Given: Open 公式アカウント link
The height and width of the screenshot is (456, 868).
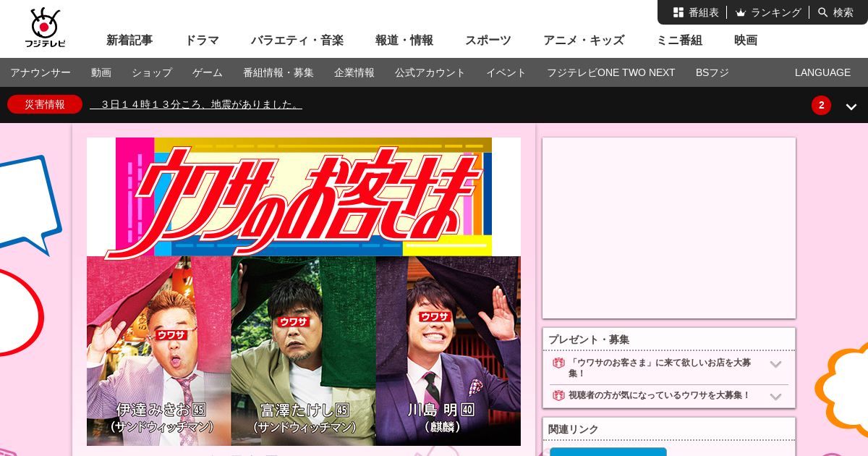Looking at the screenshot, I should [430, 72].
